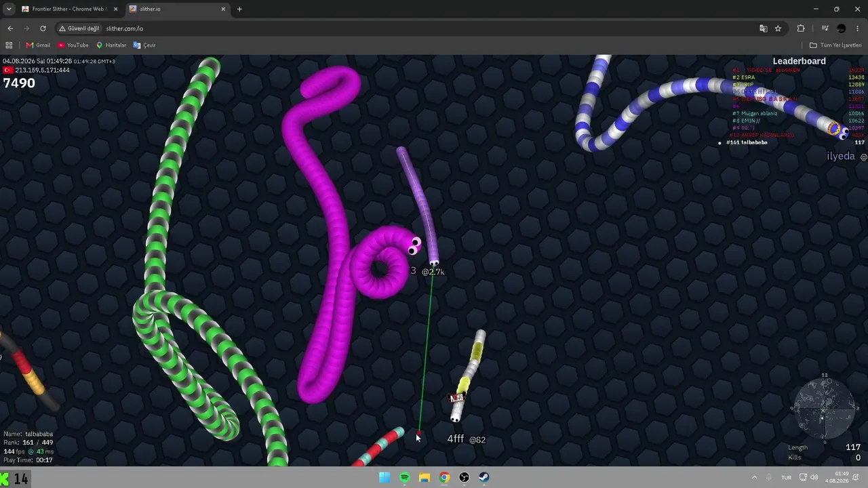The image size is (868, 488).
Task: Click the score 7490 at top left
Action: coord(19,83)
